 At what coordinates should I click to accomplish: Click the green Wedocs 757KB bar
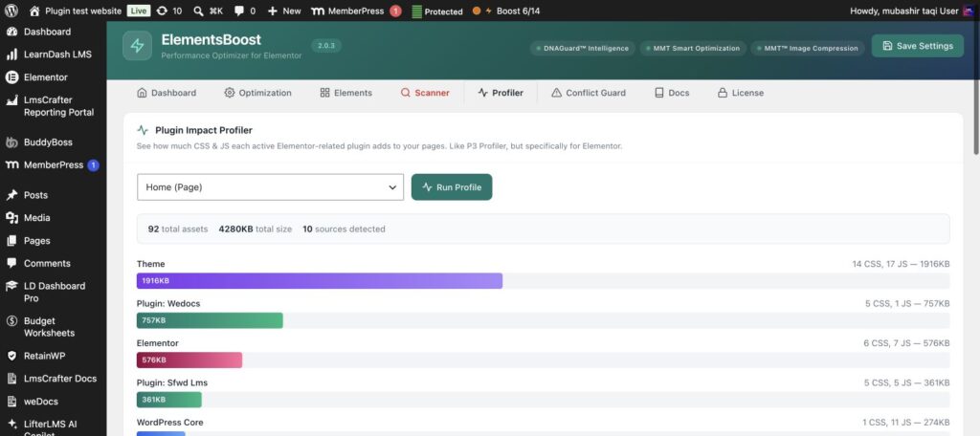point(210,320)
